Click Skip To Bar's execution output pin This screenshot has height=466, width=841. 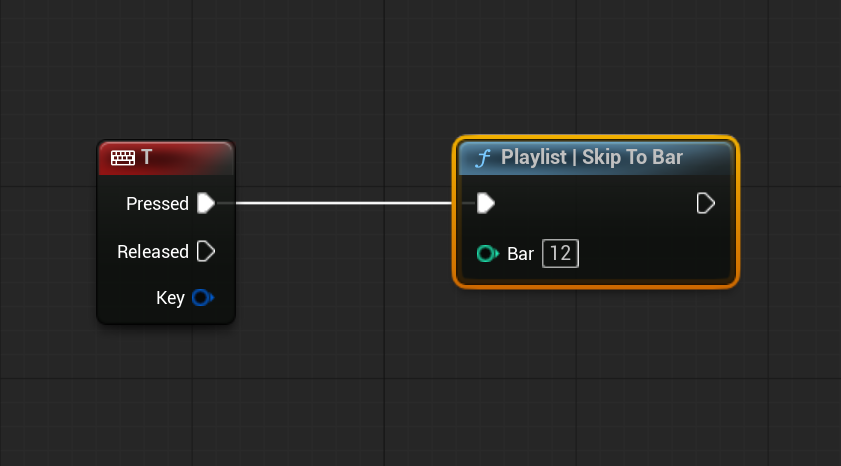[x=705, y=203]
